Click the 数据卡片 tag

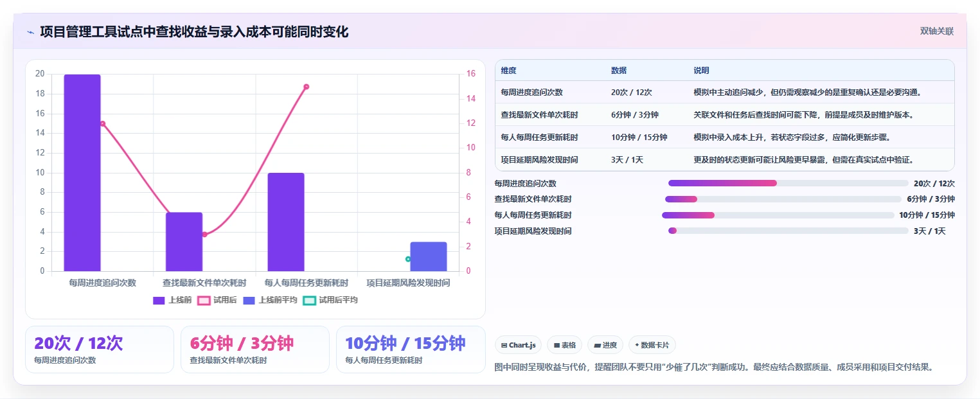(x=652, y=345)
